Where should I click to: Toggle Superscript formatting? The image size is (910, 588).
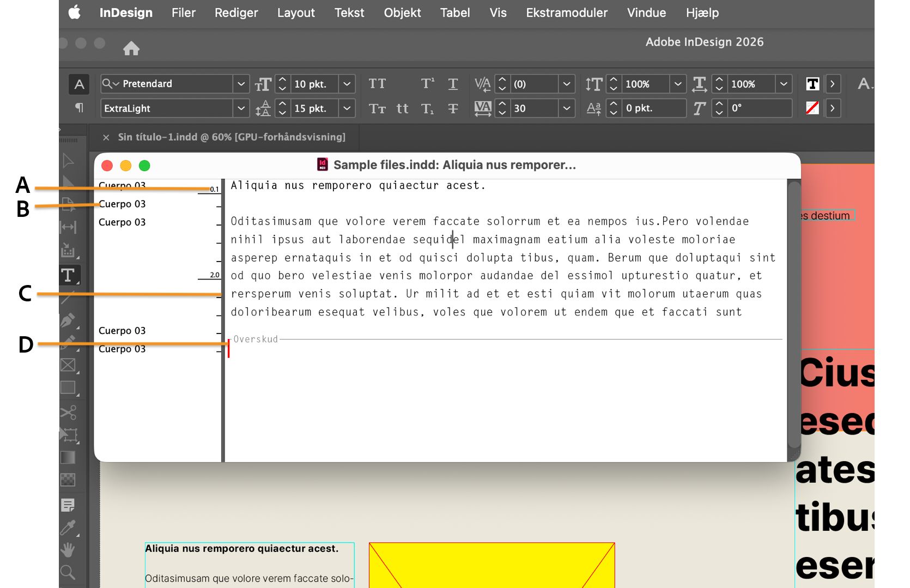point(428,84)
